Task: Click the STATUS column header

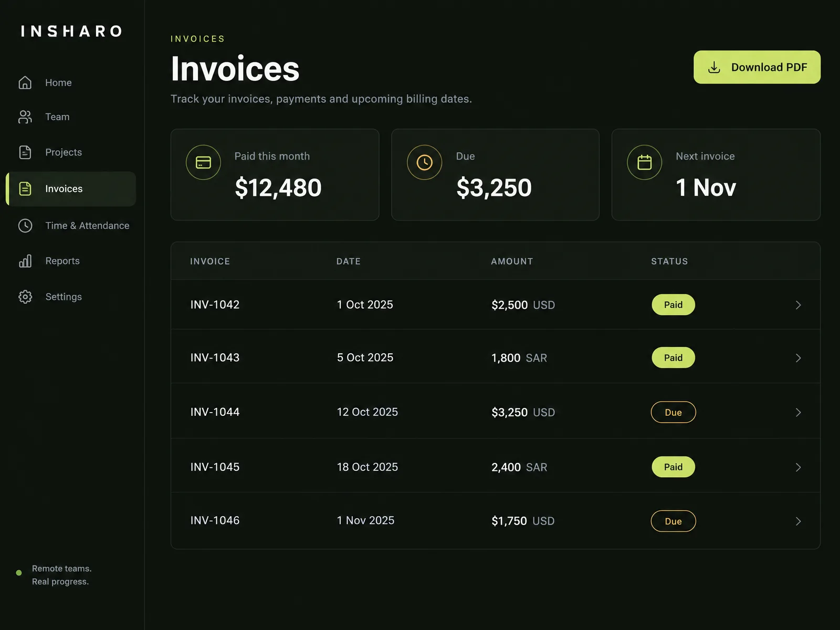Action: (669, 261)
